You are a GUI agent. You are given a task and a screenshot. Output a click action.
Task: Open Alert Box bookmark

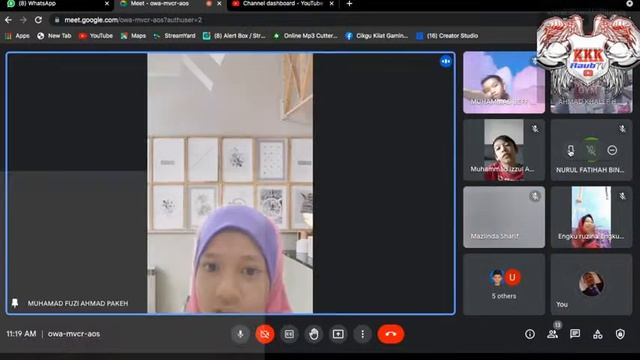tap(234, 36)
